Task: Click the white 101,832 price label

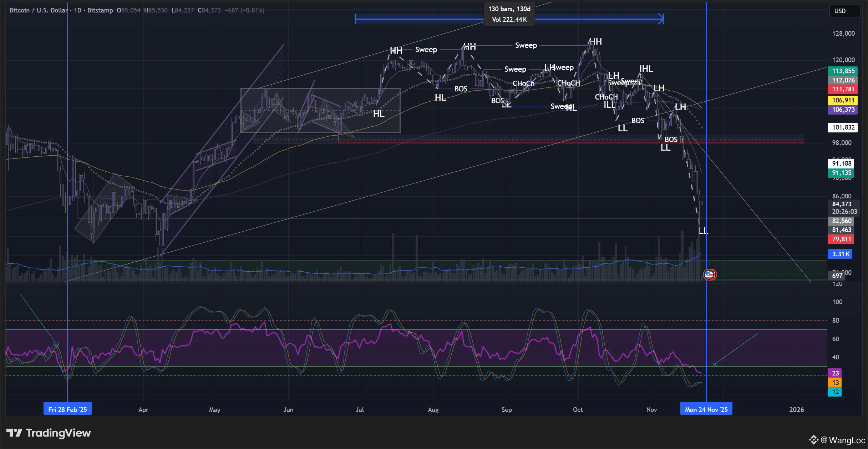Action: click(x=843, y=127)
